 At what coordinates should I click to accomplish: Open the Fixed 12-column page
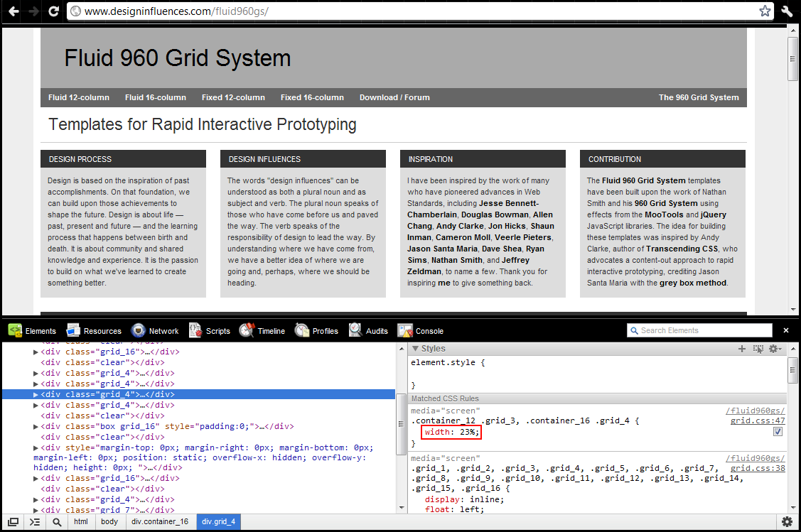(x=233, y=97)
